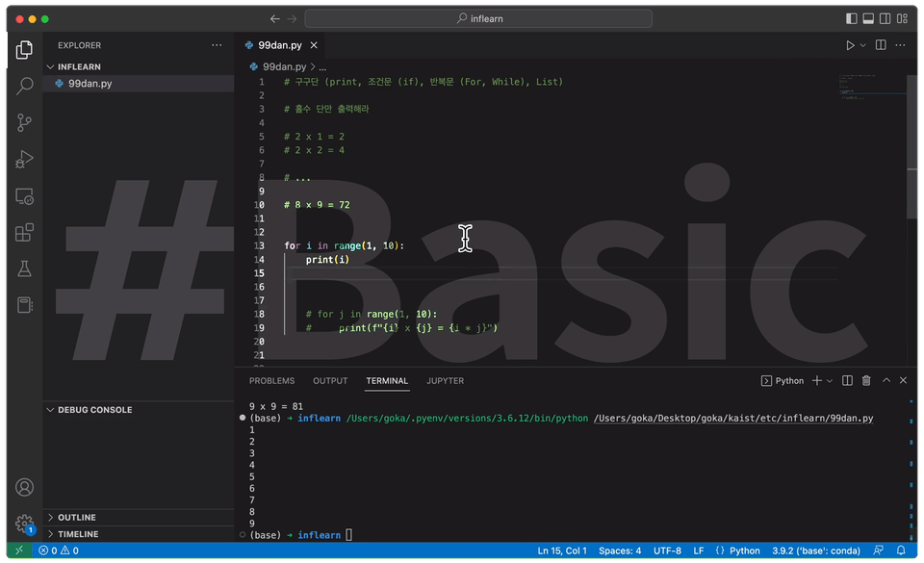The height and width of the screenshot is (563, 924).
Task: Open the Run and Debug view
Action: click(24, 159)
